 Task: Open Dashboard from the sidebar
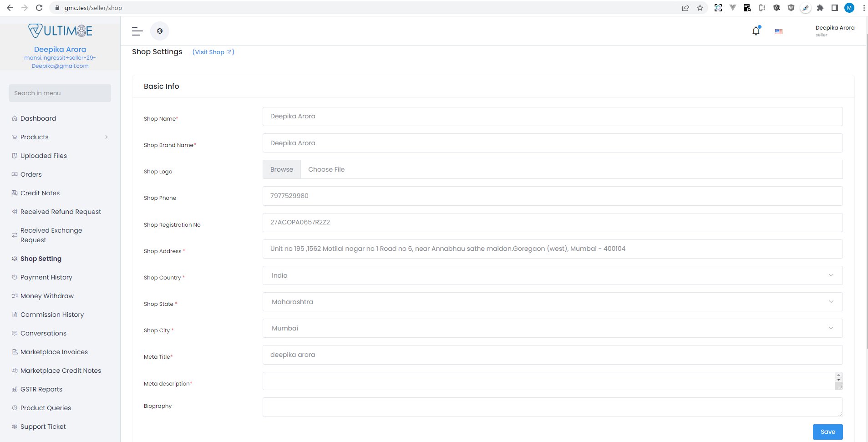pyautogui.click(x=38, y=118)
